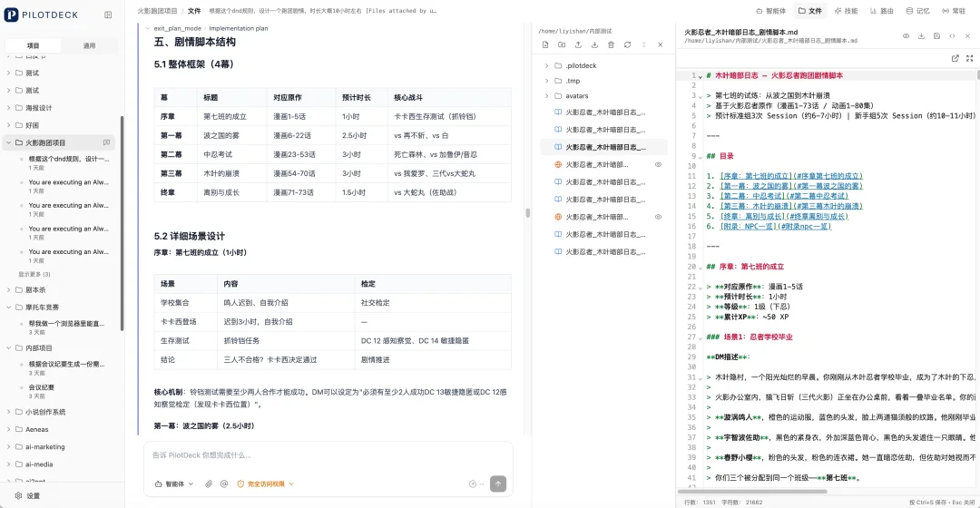Screen dimensions: 980x508
Task: Open the Aeneas project
Action: tap(37, 429)
